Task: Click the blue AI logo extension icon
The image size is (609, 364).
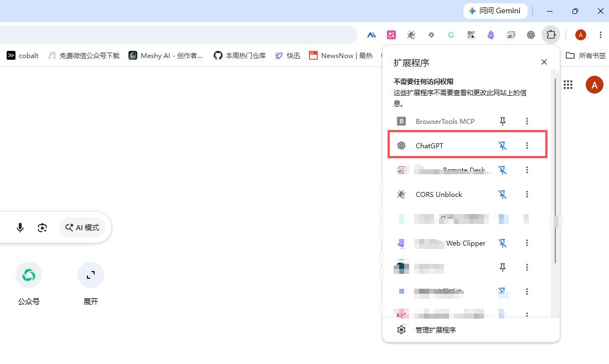Action: point(371,35)
